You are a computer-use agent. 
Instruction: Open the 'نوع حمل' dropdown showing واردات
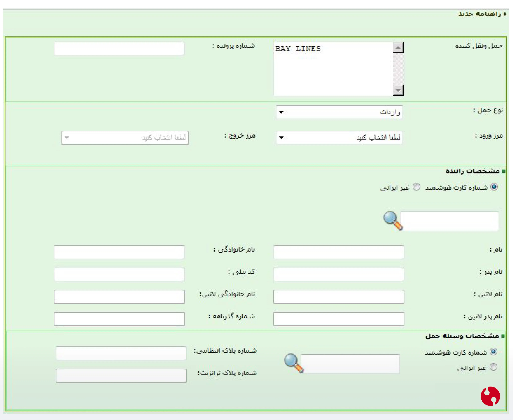click(x=339, y=112)
